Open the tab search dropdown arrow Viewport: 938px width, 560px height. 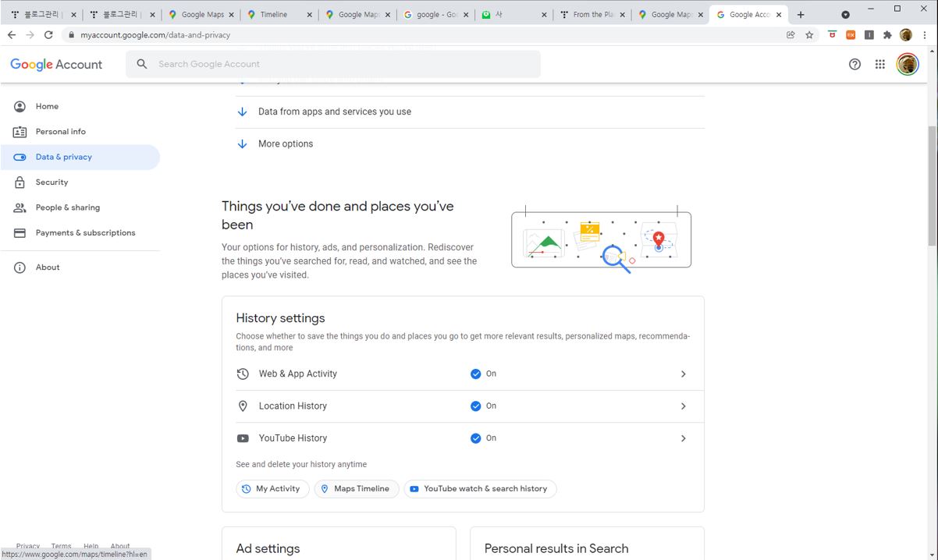pos(845,15)
